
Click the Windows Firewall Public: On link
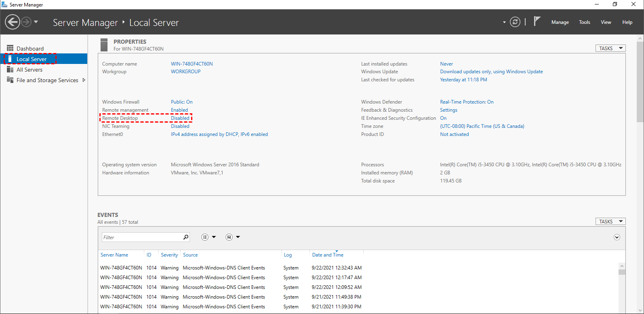181,102
